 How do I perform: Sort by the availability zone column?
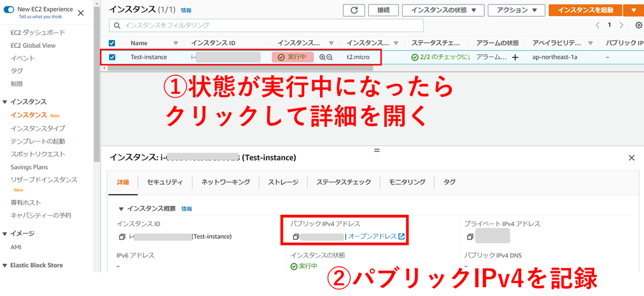[590, 43]
